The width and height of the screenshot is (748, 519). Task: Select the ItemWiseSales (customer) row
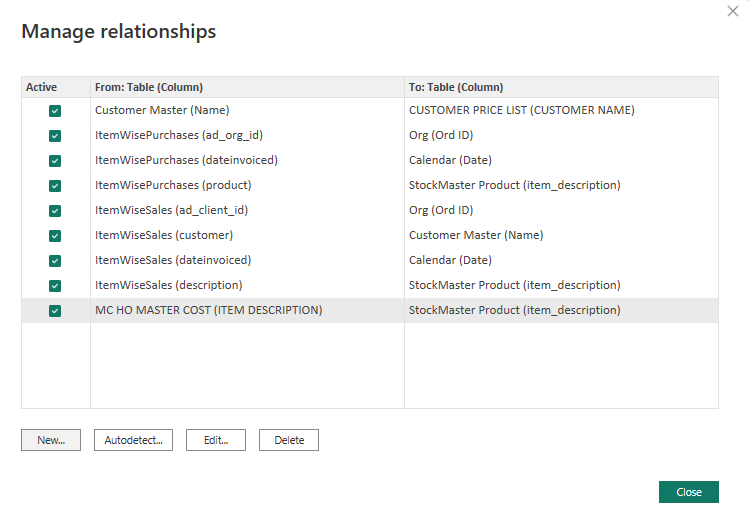(x=370, y=235)
